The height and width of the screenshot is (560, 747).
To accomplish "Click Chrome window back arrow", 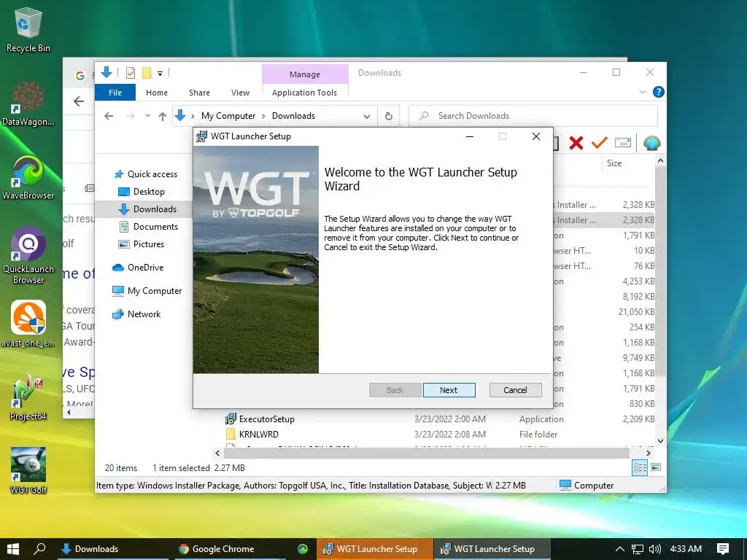I will 79,101.
